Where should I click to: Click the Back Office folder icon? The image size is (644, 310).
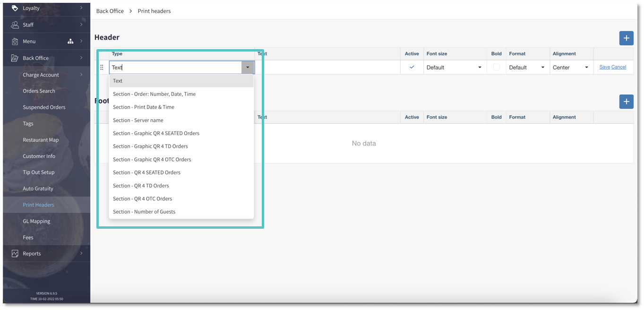(x=15, y=58)
